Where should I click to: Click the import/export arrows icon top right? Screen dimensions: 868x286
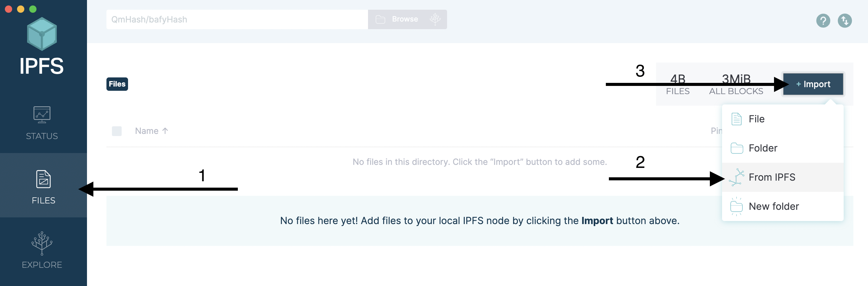coord(846,21)
